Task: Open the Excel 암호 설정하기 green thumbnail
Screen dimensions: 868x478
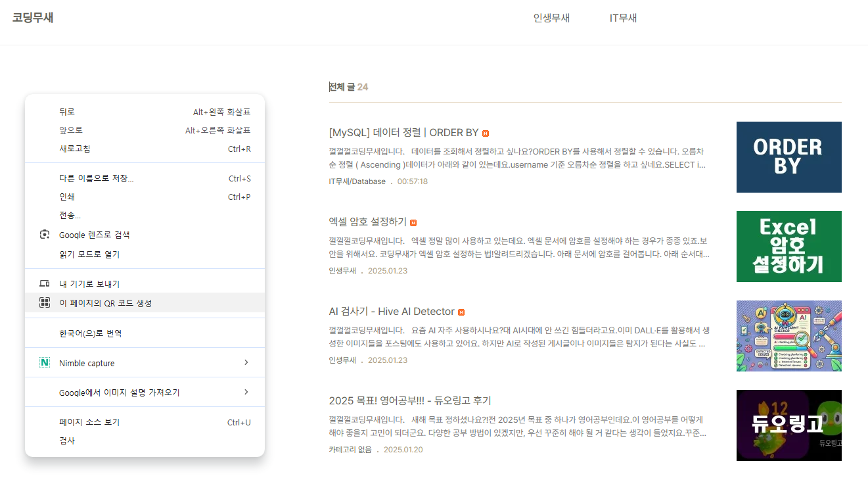Action: click(x=788, y=247)
